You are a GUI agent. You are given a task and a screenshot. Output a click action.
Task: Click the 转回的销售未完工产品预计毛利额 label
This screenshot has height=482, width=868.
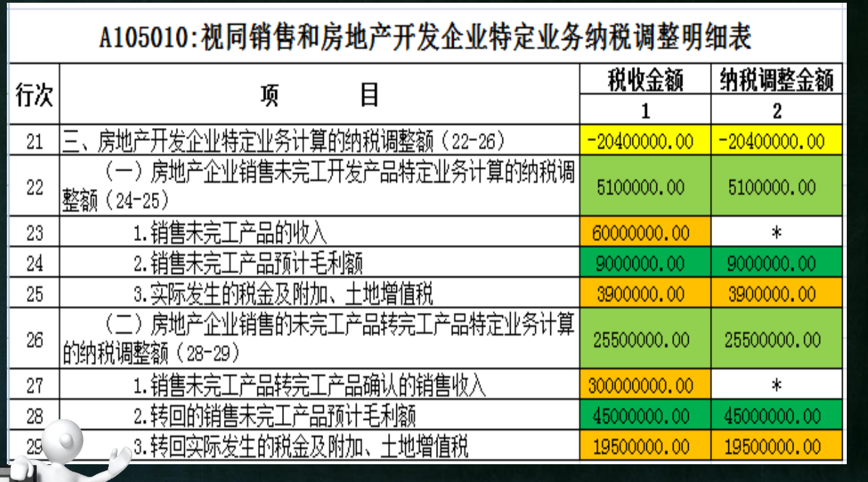coord(274,416)
